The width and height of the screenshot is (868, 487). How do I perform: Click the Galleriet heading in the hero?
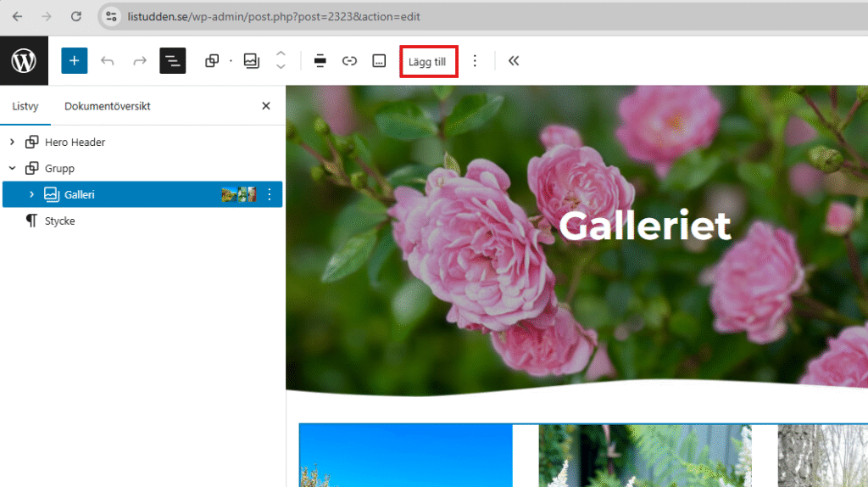tap(645, 226)
